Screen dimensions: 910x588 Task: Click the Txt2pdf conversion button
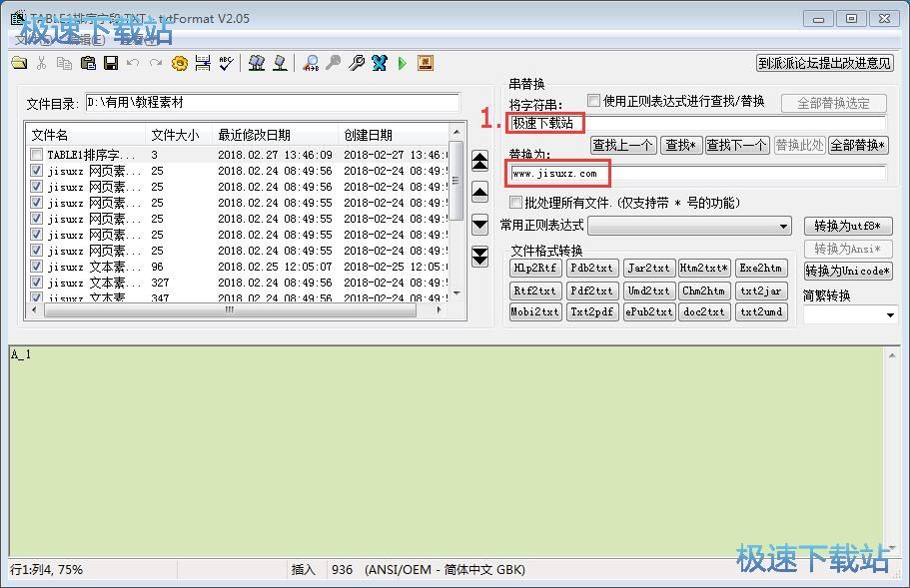pyautogui.click(x=591, y=312)
